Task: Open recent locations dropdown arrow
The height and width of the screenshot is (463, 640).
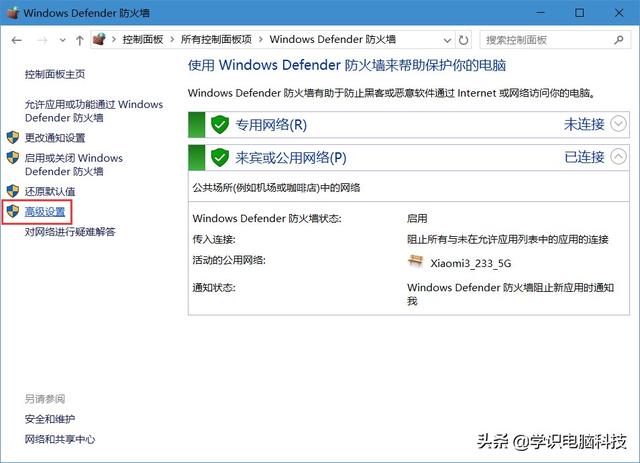Action: click(x=62, y=40)
